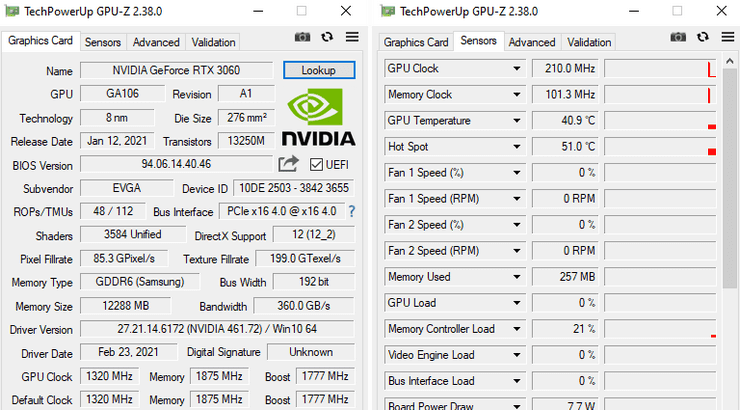The height and width of the screenshot is (410, 740).
Task: Open the GPU Clock sensor dropdown
Action: pyautogui.click(x=517, y=69)
